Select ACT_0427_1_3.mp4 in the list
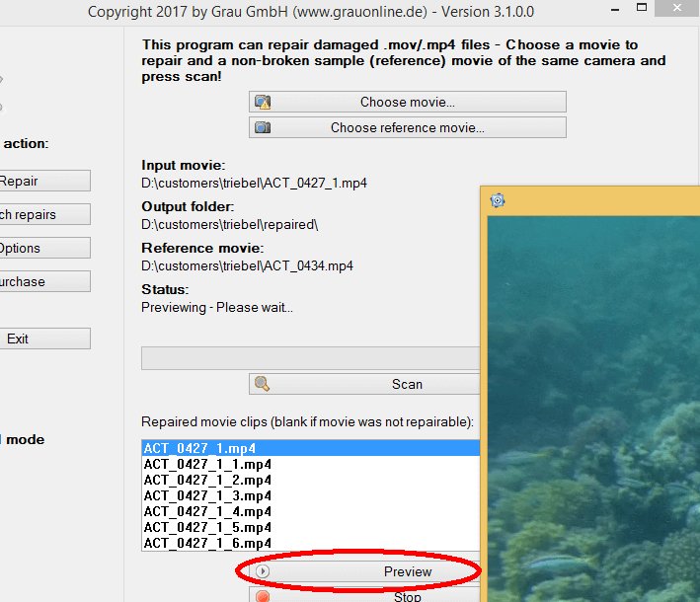This screenshot has width=700, height=602. 311,495
